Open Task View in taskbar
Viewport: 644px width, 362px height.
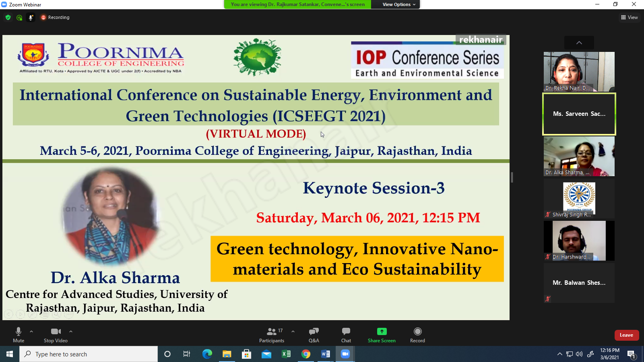[x=187, y=354]
